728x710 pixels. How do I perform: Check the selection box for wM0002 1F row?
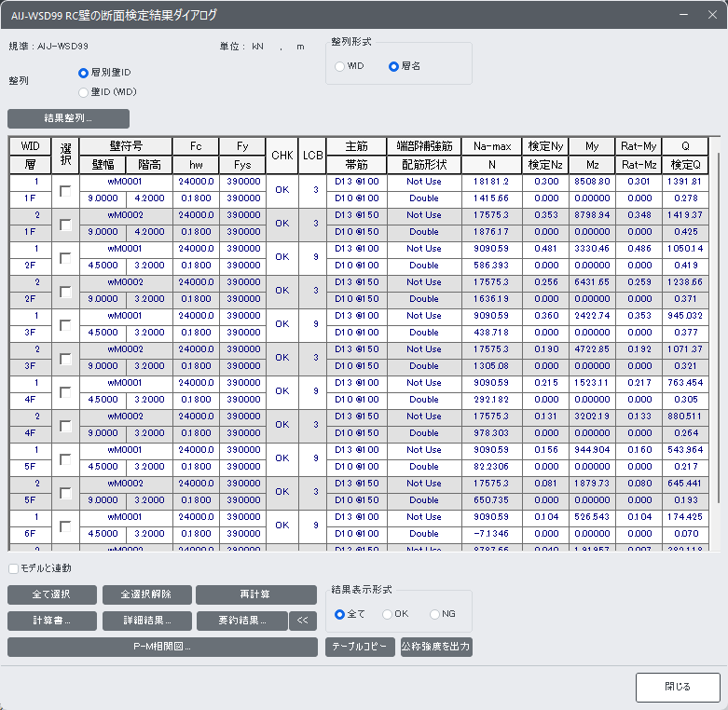pos(65,225)
